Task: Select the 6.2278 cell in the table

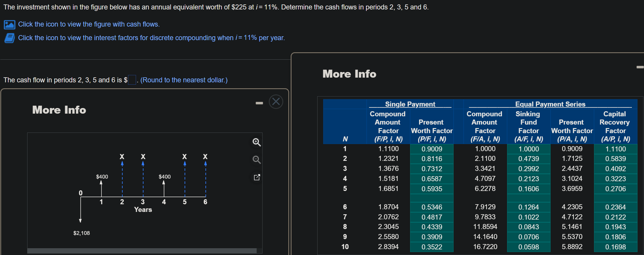Action: click(485, 189)
